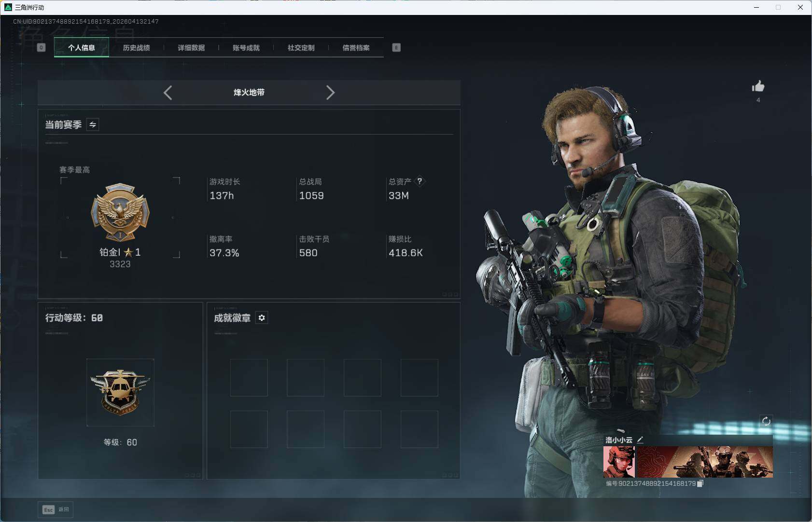This screenshot has width=812, height=522.
Task: Open the 个人信息 tab
Action: click(82, 47)
